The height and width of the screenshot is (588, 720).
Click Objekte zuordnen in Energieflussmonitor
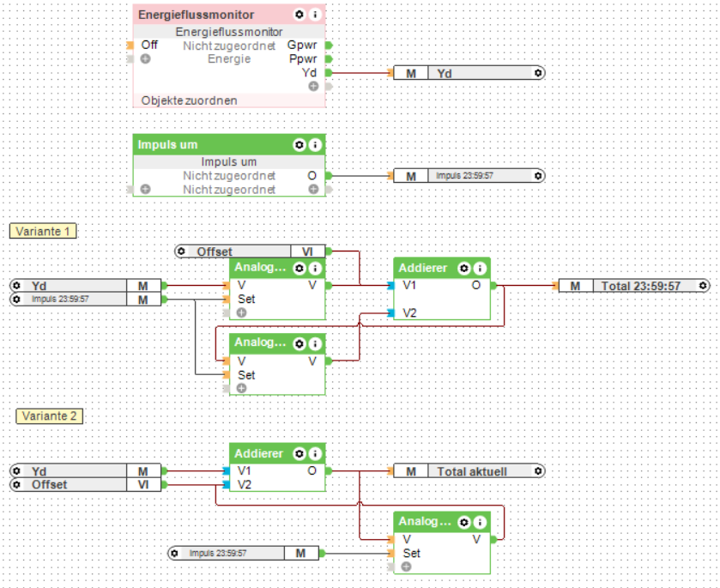point(189,100)
